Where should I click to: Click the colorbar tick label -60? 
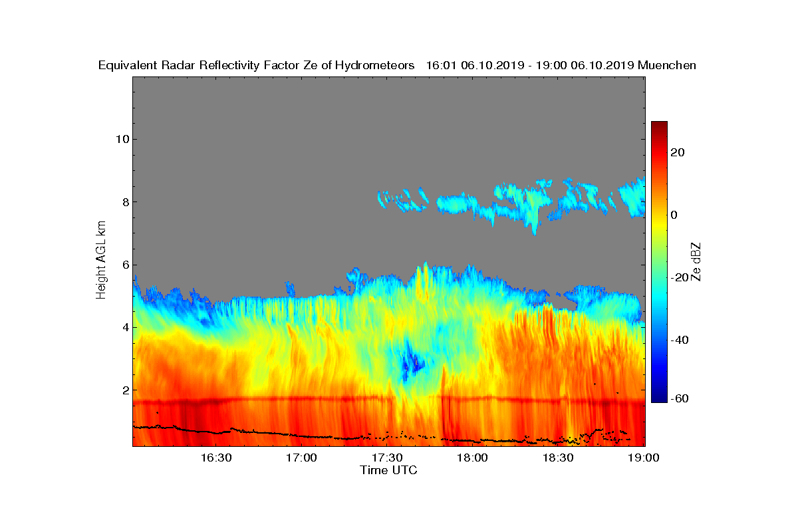[x=679, y=398]
